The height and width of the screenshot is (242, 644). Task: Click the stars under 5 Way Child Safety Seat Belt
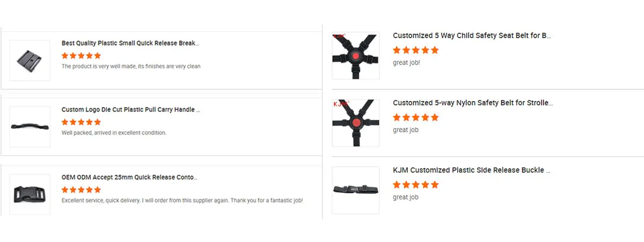[415, 50]
